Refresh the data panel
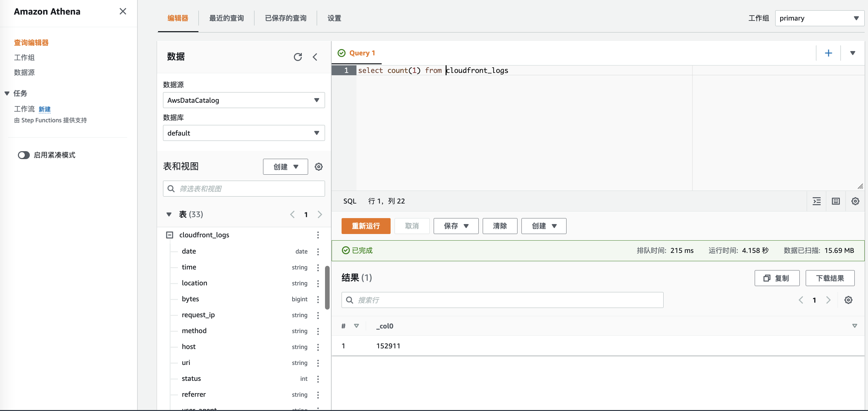868x411 pixels. click(298, 57)
